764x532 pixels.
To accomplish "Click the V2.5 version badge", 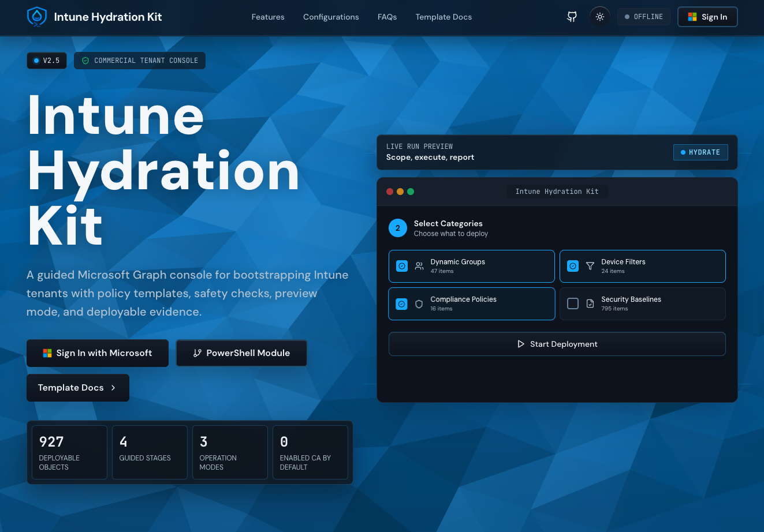I will click(47, 61).
